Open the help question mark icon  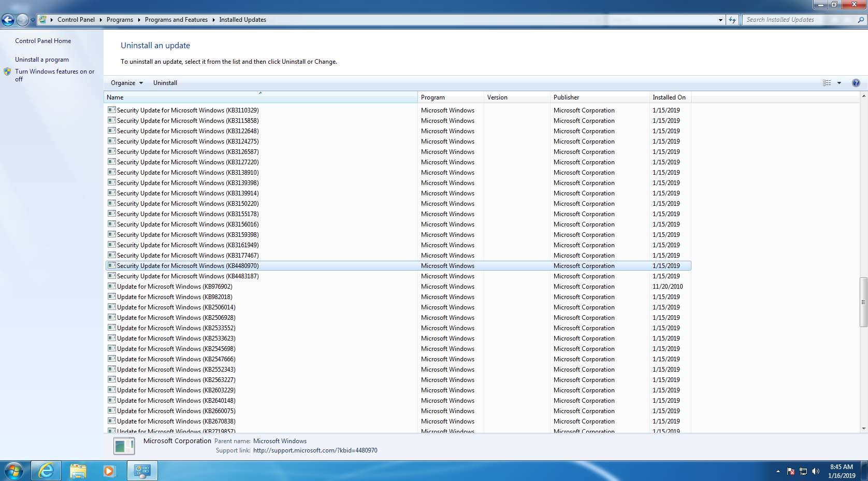click(856, 83)
